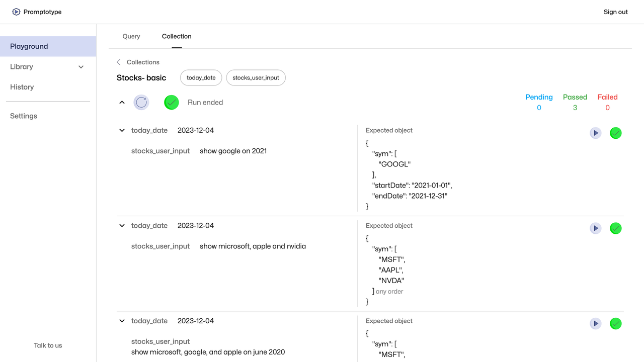Open Settings in the sidebar
The width and height of the screenshot is (644, 362).
point(48,116)
